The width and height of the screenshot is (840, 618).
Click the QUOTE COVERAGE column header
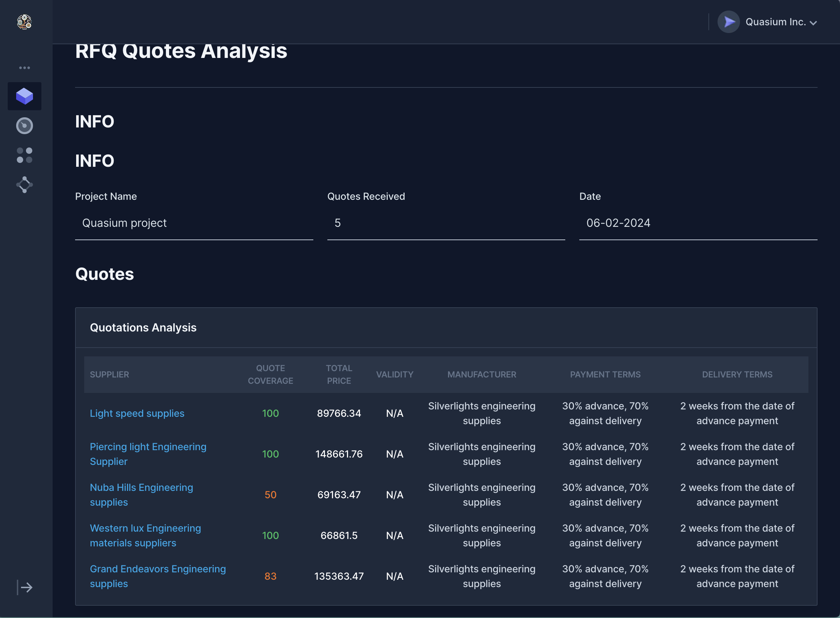(x=270, y=374)
